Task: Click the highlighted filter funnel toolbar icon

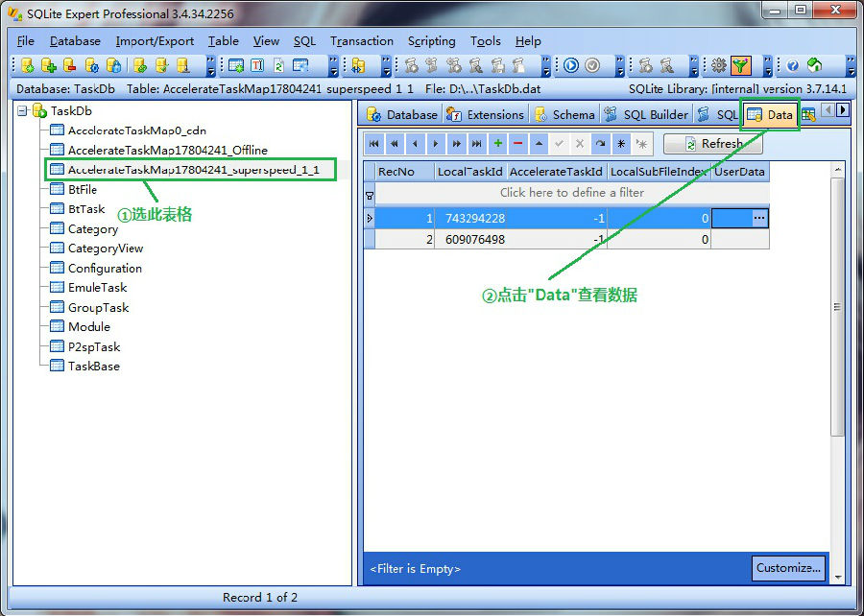Action: [740, 66]
